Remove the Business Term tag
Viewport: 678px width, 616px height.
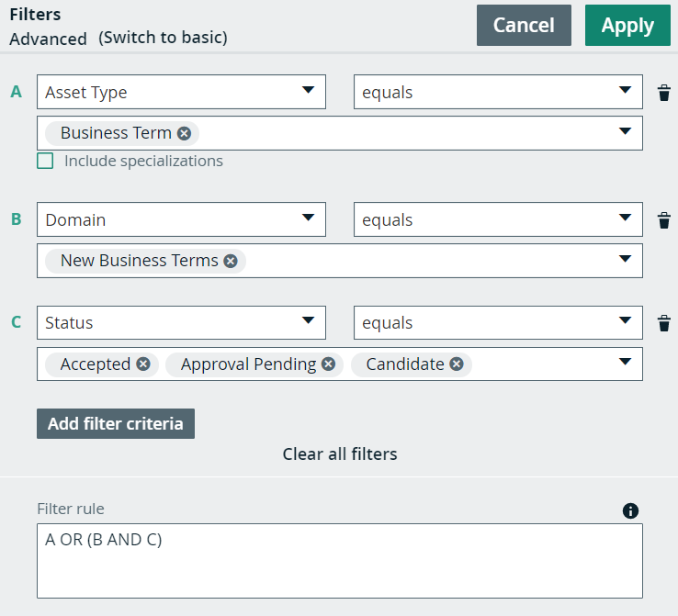point(185,133)
